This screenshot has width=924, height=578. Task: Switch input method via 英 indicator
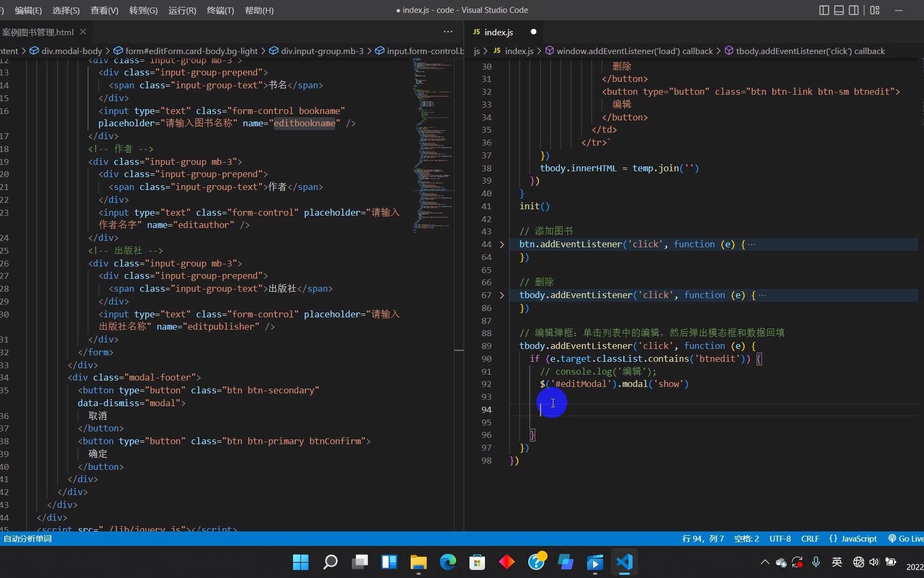(x=837, y=562)
